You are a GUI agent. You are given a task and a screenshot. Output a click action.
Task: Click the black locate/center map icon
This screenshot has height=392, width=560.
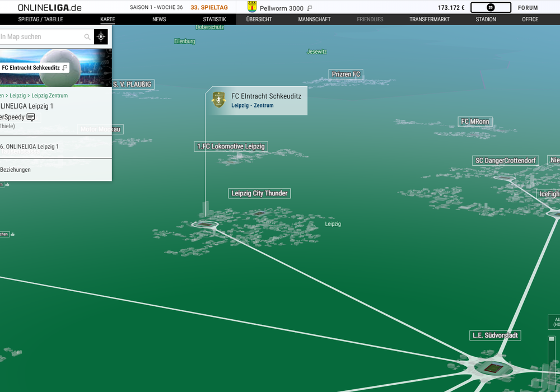click(x=101, y=37)
